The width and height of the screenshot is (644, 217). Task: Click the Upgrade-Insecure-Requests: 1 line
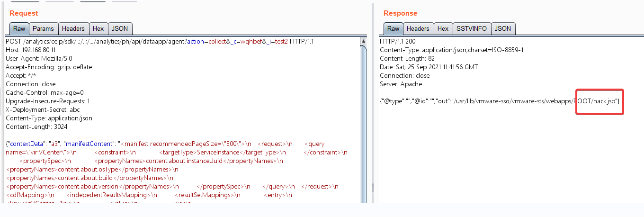tap(48, 101)
